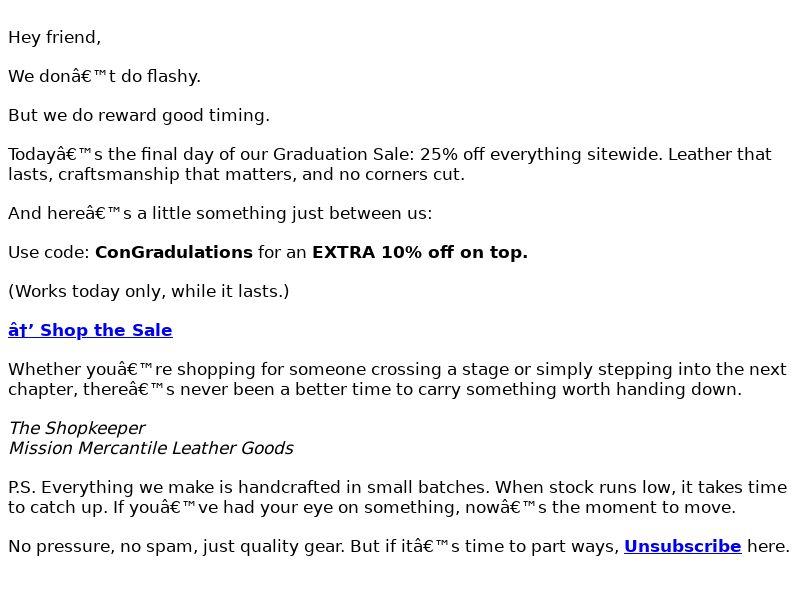The image size is (800, 602).
Task: Click the Works today only note
Action: 148,291
